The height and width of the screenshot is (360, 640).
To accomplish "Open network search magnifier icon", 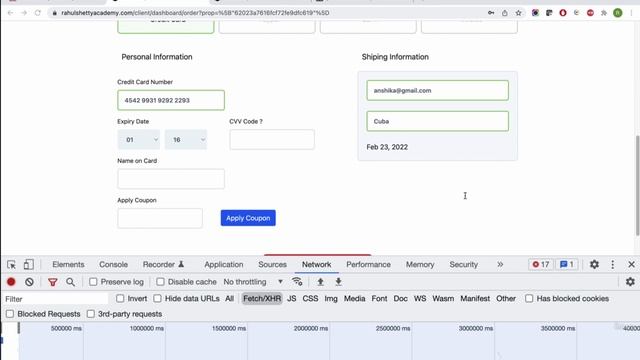I will 71,282.
